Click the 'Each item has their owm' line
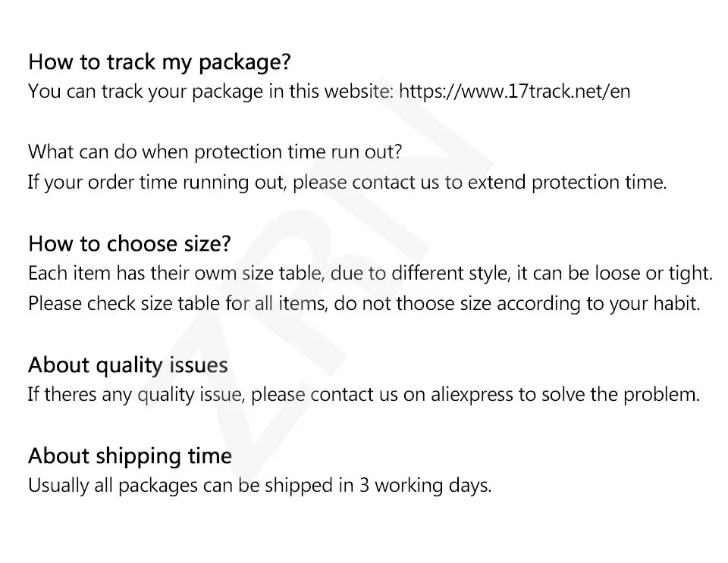The height and width of the screenshot is (563, 728). point(136,273)
